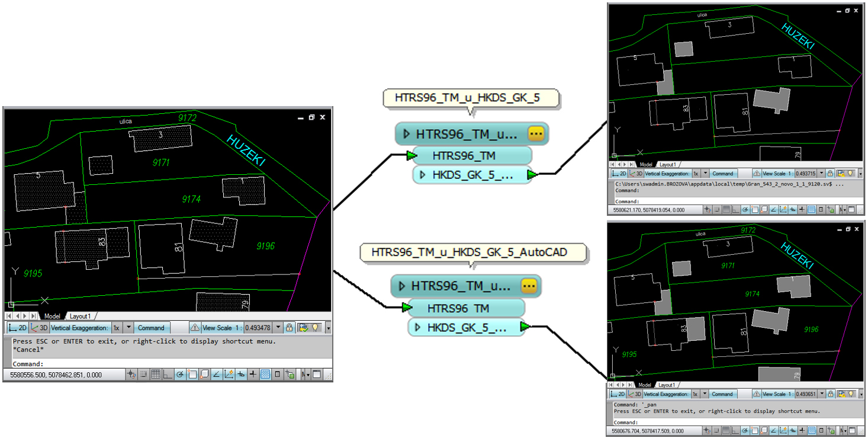Click the lock icon in left window's view scale bar
This screenshot has height=438, width=868.
click(289, 328)
